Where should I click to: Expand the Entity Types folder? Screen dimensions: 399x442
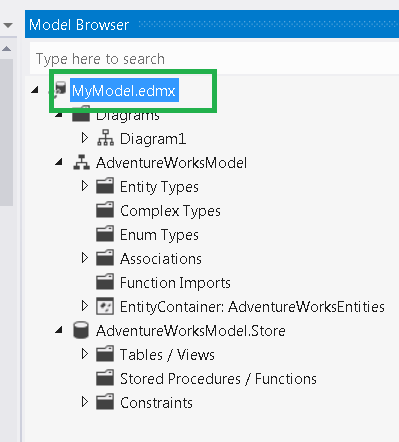click(x=85, y=186)
